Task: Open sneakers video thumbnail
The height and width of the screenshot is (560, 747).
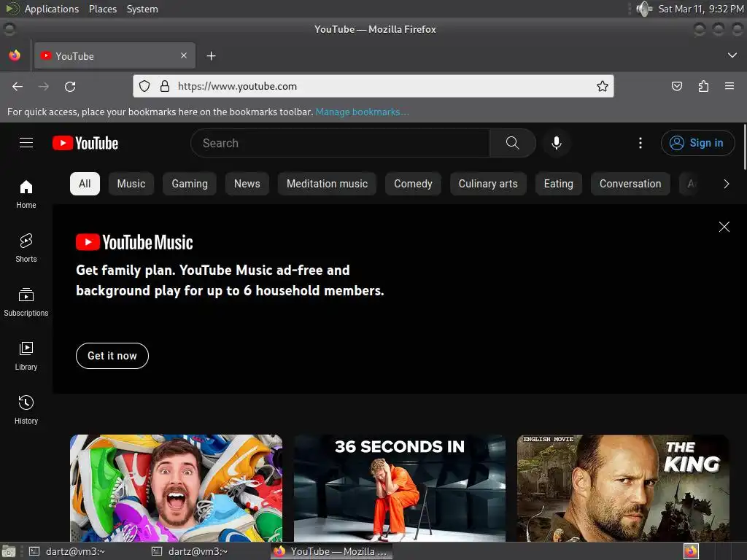Action: pos(176,488)
